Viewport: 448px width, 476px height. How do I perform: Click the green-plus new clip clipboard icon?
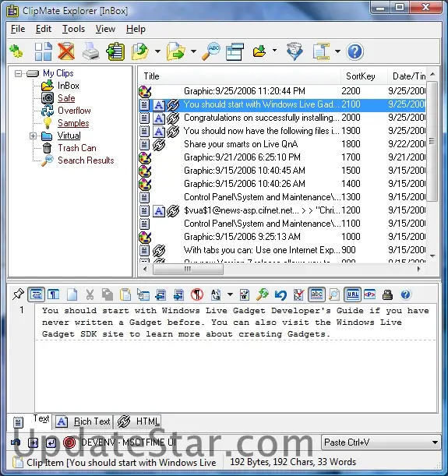tap(115, 51)
